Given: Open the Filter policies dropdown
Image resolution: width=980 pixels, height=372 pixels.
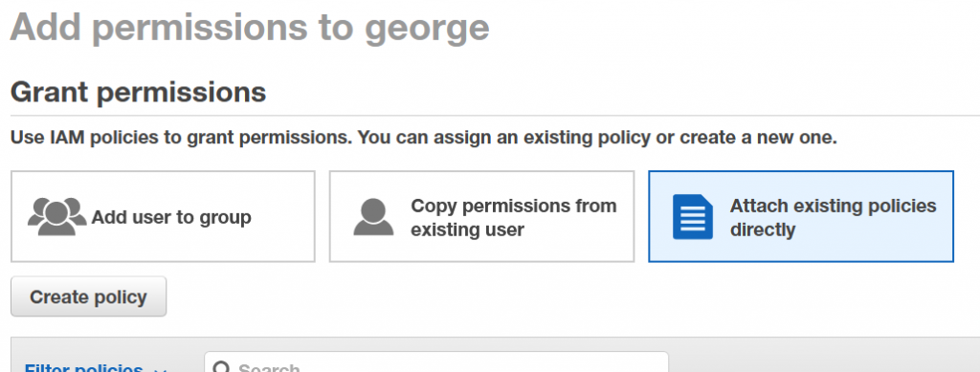Looking at the screenshot, I should pyautogui.click(x=95, y=367).
